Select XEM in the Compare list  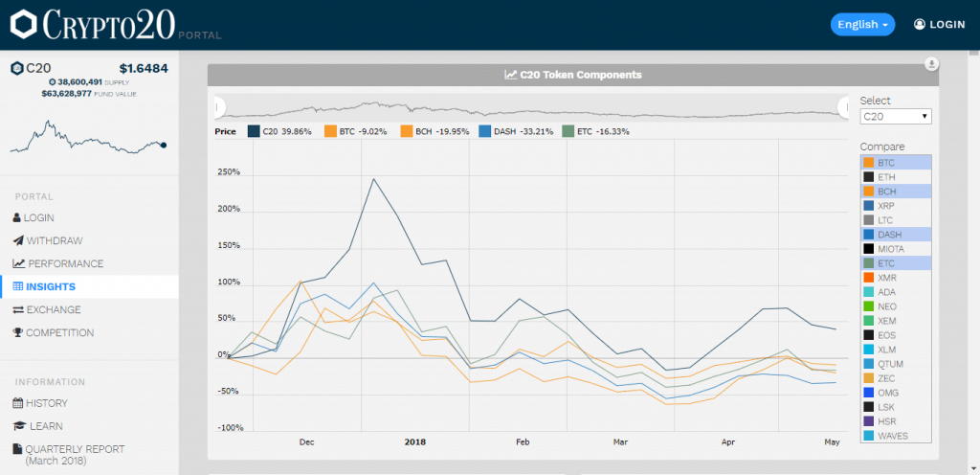[896, 321]
